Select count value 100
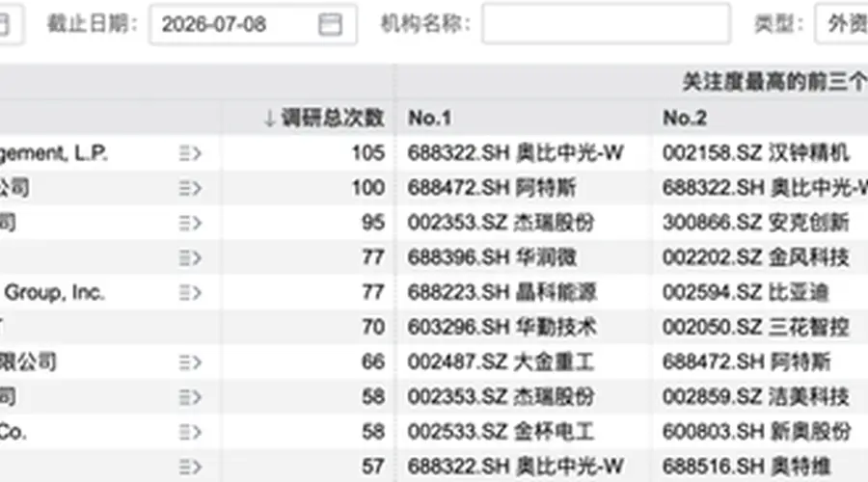The image size is (868, 482). click(x=368, y=188)
